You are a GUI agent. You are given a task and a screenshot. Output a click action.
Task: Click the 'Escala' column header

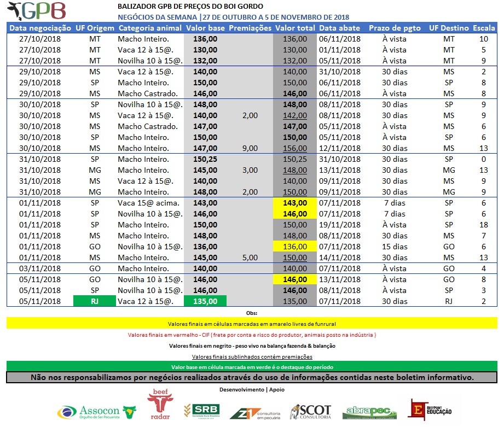coord(483,28)
